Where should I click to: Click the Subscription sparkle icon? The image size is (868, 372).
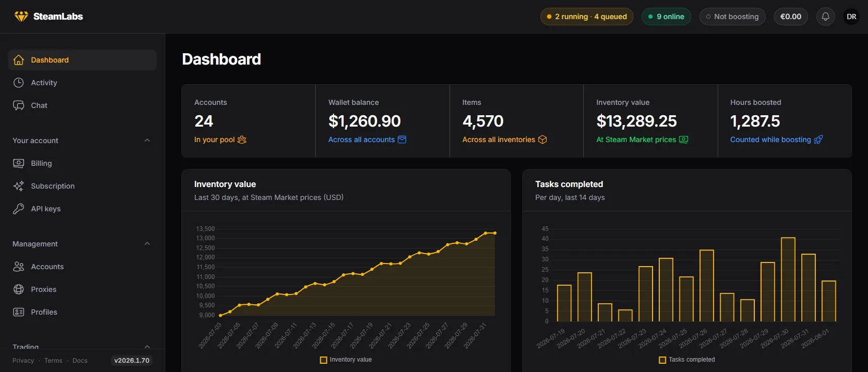19,186
